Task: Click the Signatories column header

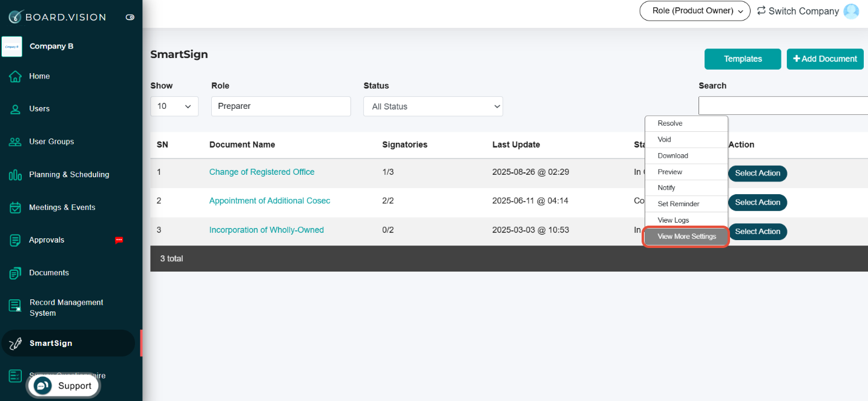Action: (405, 145)
